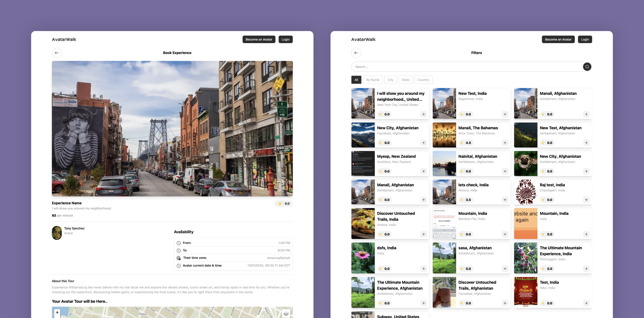Click the plus icon on New Test, India card
Image resolution: width=644 pixels, height=318 pixels.
pyautogui.click(x=505, y=114)
